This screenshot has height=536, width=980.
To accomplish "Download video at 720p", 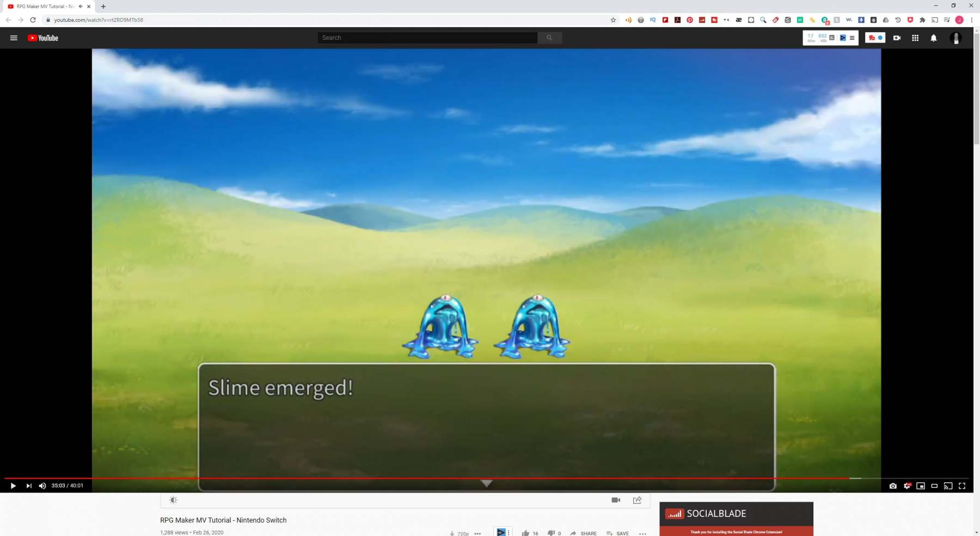I will coord(459,533).
